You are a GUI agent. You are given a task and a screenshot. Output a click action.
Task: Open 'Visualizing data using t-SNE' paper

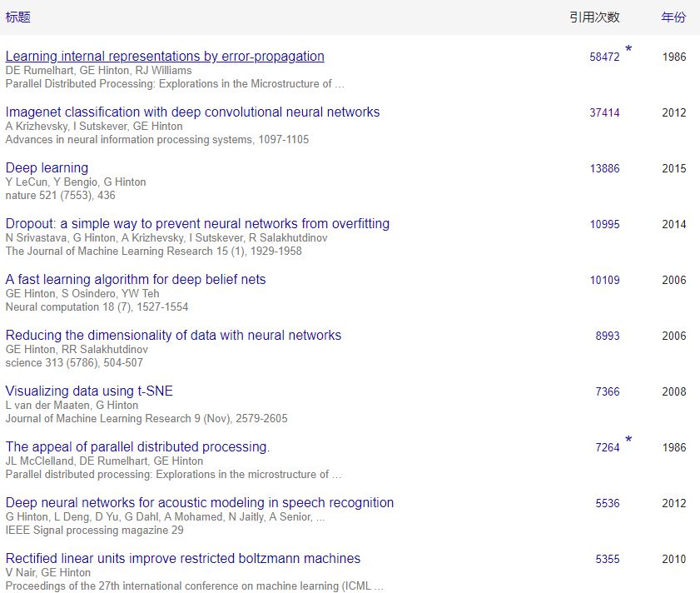click(x=89, y=391)
